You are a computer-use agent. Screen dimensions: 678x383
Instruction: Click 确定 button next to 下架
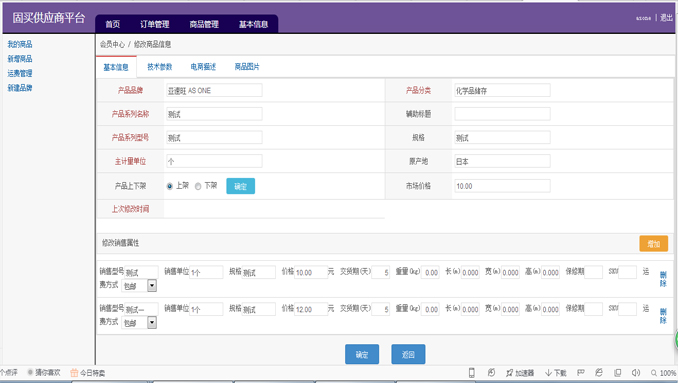(x=240, y=186)
